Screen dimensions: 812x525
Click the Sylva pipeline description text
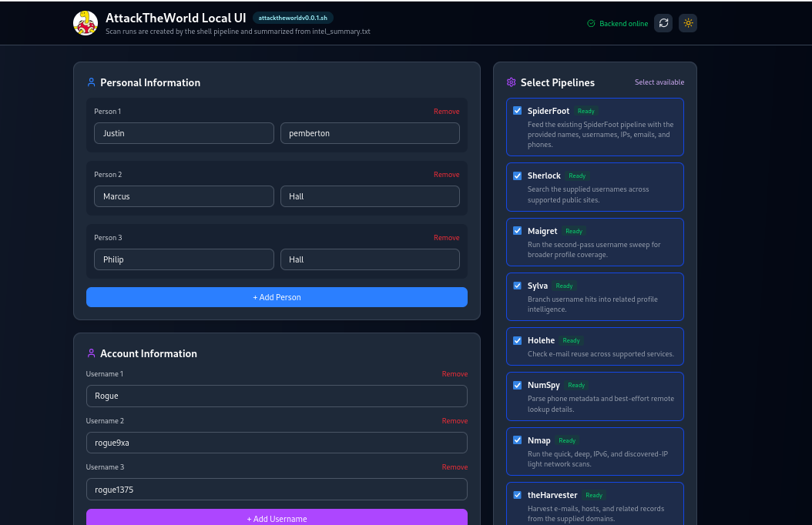[592, 304]
